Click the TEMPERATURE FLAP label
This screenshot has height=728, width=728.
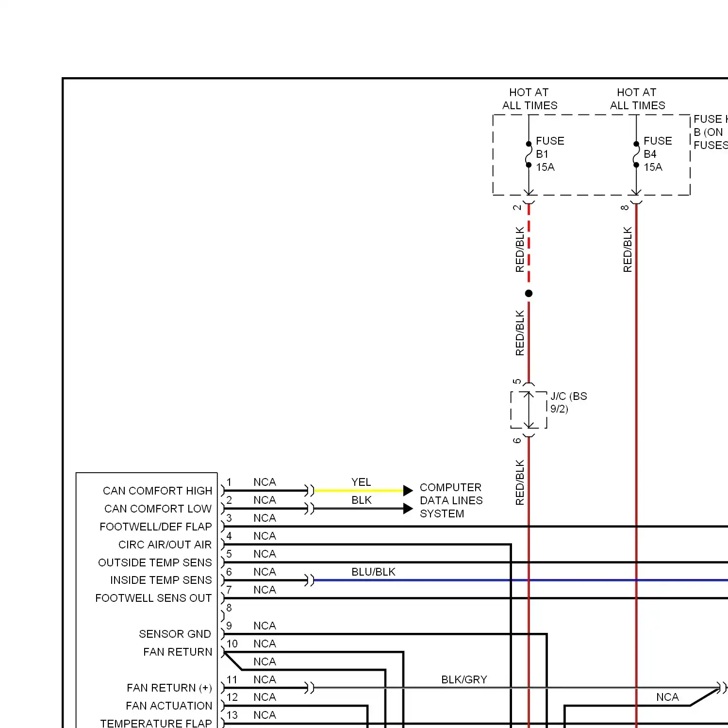point(156,723)
